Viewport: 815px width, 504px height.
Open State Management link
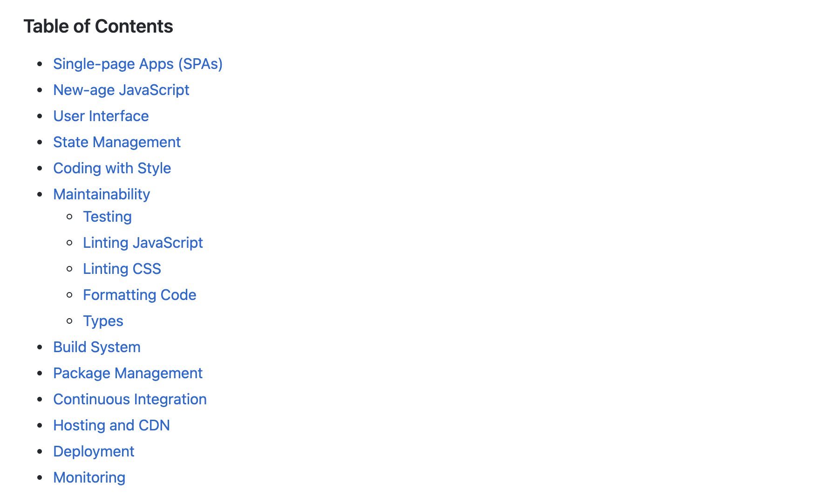116,142
